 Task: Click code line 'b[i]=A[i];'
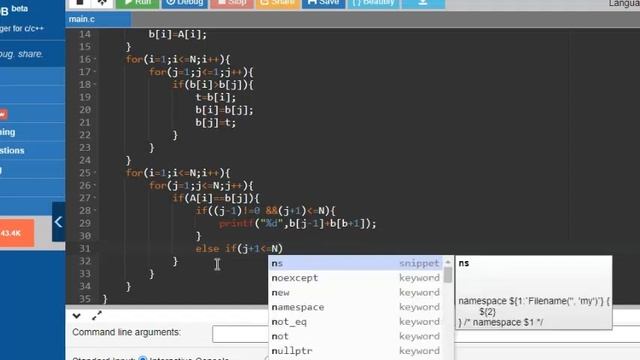178,34
